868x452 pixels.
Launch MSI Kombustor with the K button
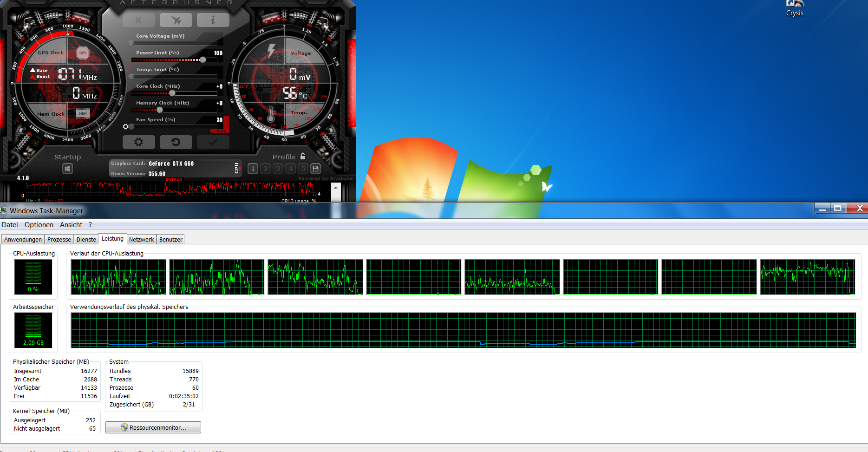point(138,20)
